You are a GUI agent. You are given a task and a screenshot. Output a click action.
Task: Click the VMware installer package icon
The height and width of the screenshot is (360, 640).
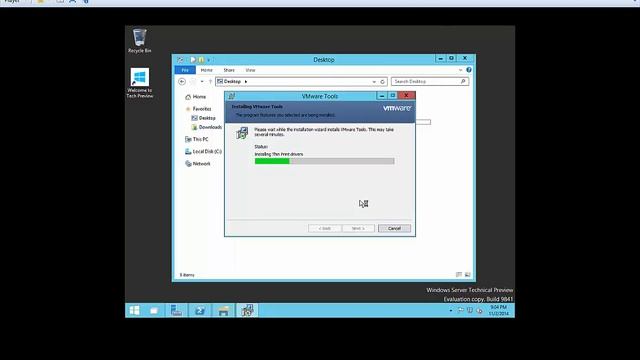coord(242,133)
